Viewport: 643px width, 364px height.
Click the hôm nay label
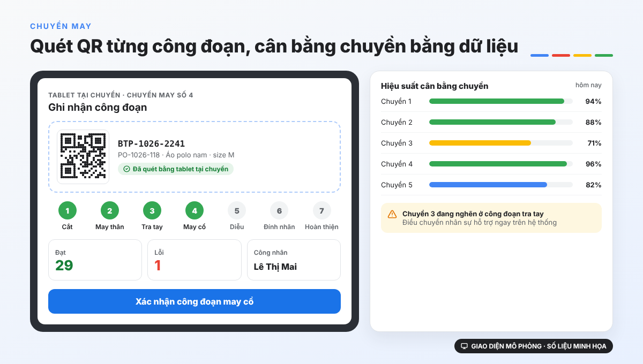pos(588,85)
